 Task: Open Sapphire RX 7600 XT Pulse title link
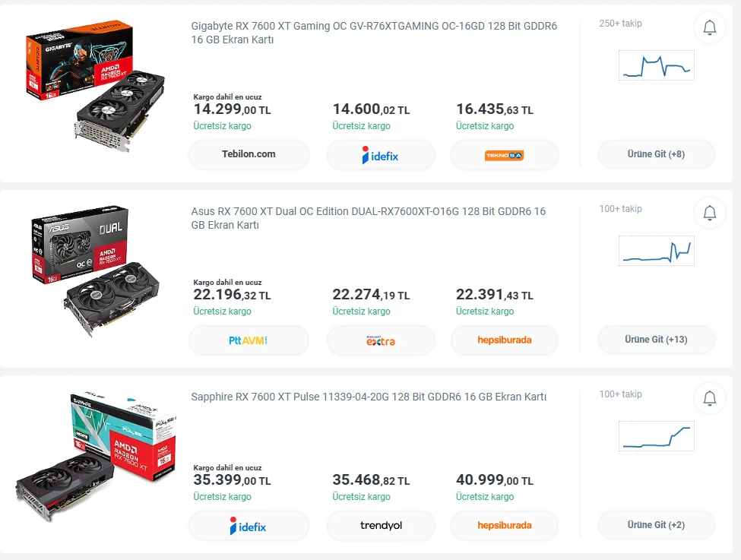coord(369,397)
